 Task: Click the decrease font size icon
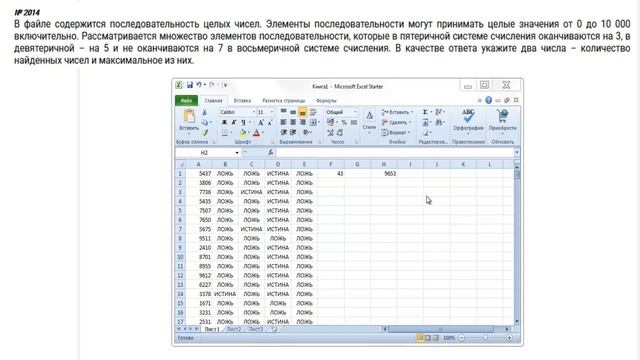pyautogui.click(x=270, y=122)
